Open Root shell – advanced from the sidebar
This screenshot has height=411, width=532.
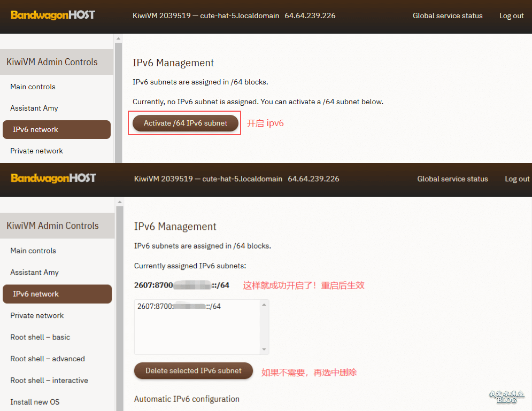click(47, 359)
